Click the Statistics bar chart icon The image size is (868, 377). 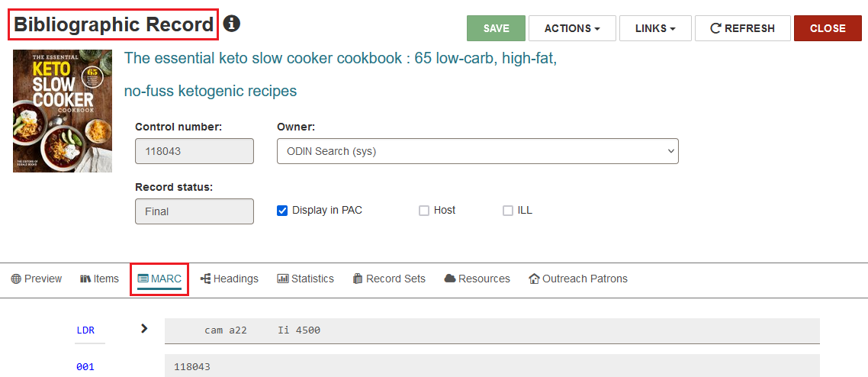(283, 279)
